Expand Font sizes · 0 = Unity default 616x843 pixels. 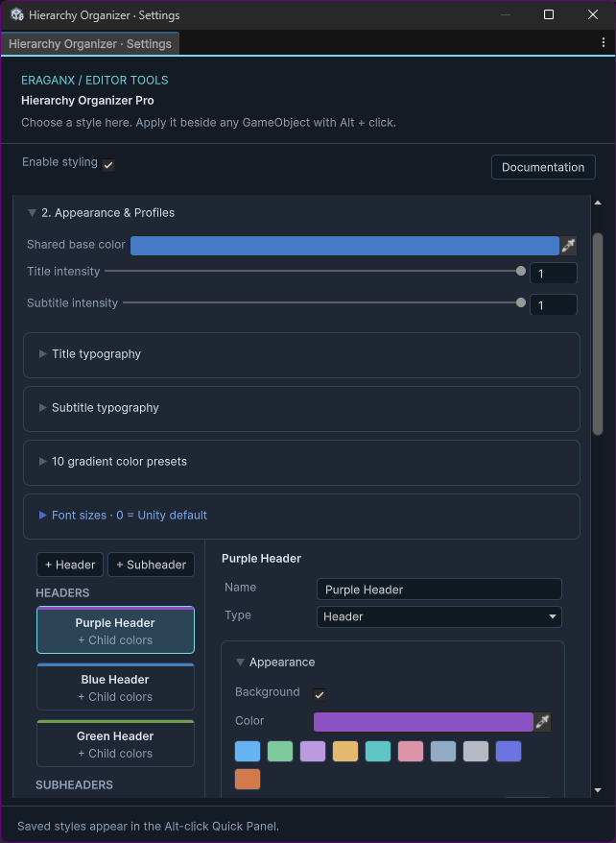tap(42, 515)
